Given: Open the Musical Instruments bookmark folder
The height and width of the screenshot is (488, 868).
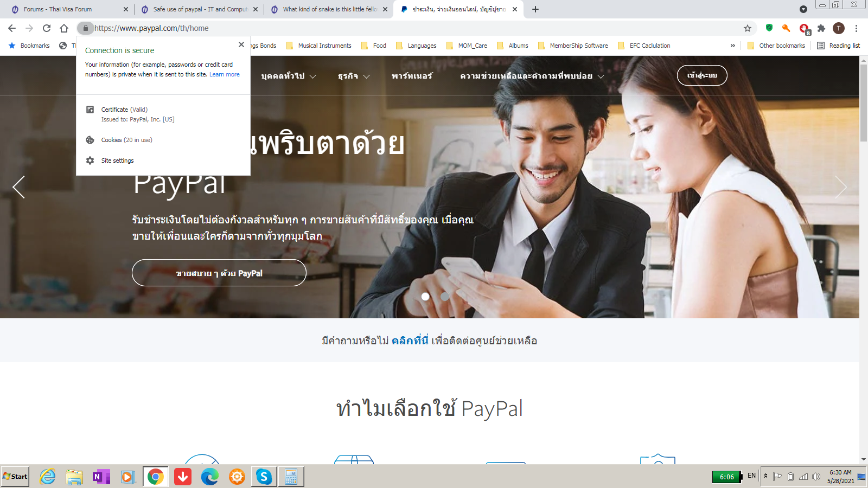Looking at the screenshot, I should click(x=319, y=46).
